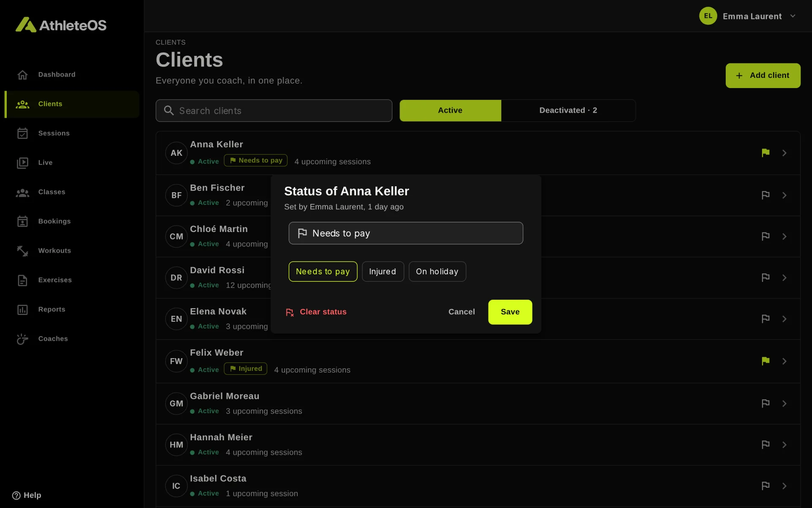Open the Classes group icon in sidebar
The width and height of the screenshot is (812, 508).
[x=22, y=192]
